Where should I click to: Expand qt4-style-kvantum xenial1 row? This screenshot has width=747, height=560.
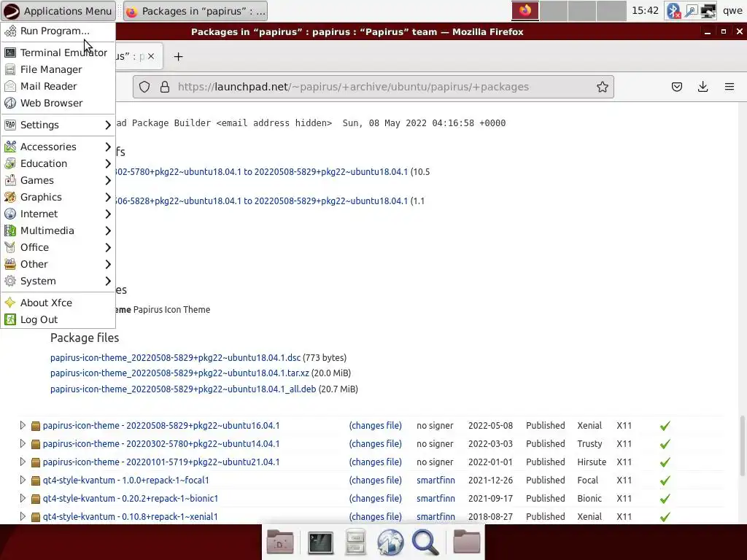coord(23,516)
